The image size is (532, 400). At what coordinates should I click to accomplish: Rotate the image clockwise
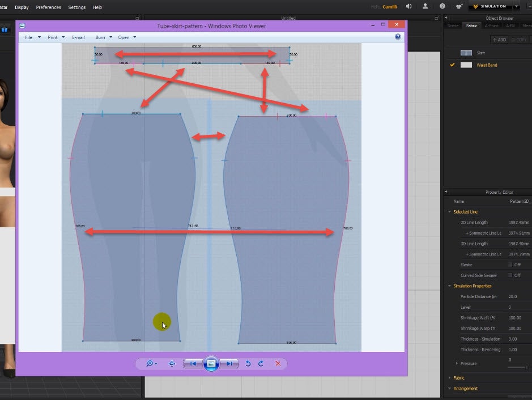click(261, 364)
